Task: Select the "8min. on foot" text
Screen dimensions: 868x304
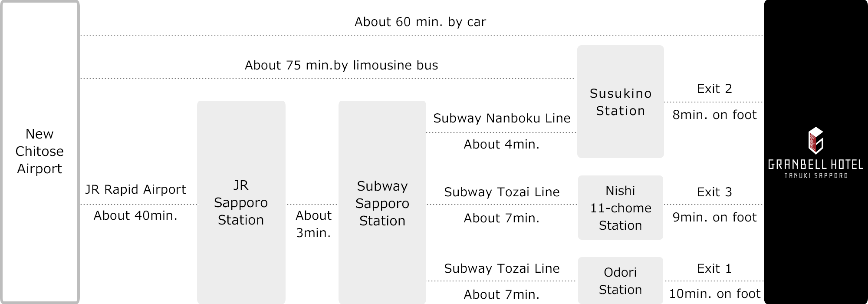Action: click(x=714, y=115)
